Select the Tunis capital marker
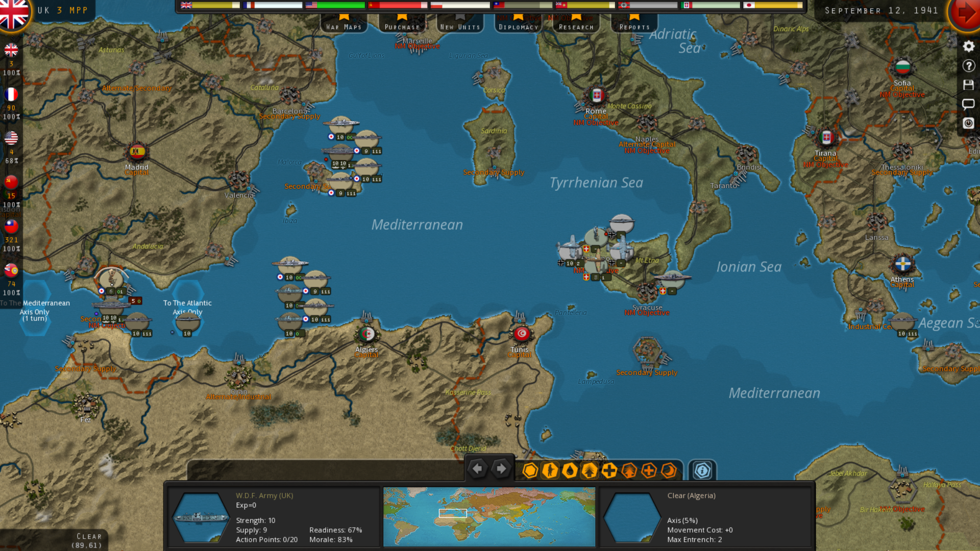 [x=521, y=334]
